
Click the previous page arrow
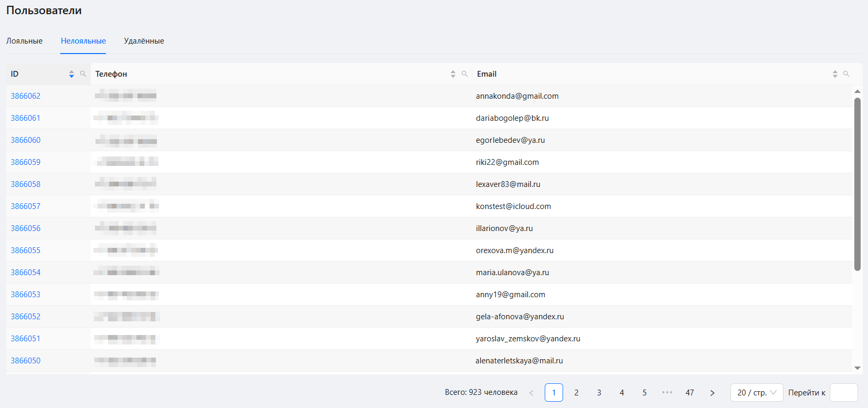pos(531,393)
